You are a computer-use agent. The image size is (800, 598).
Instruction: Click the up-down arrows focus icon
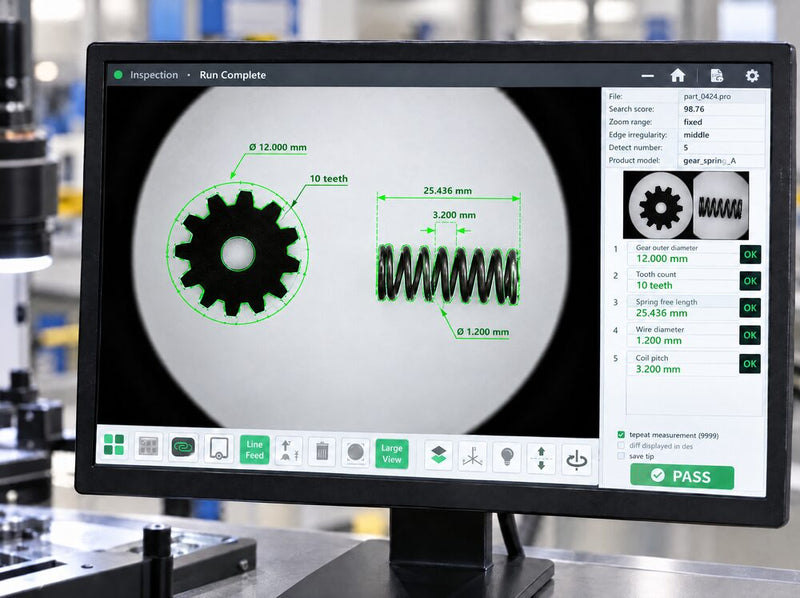pyautogui.click(x=541, y=458)
